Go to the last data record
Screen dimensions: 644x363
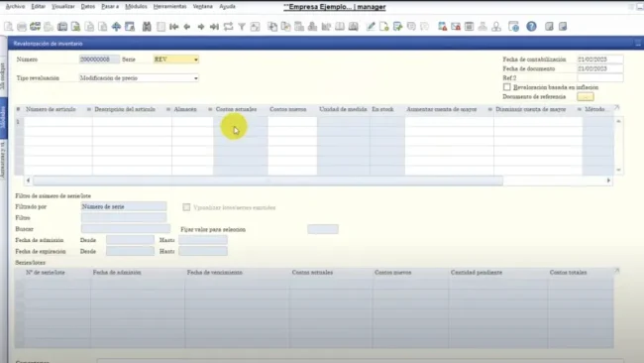[214, 27]
